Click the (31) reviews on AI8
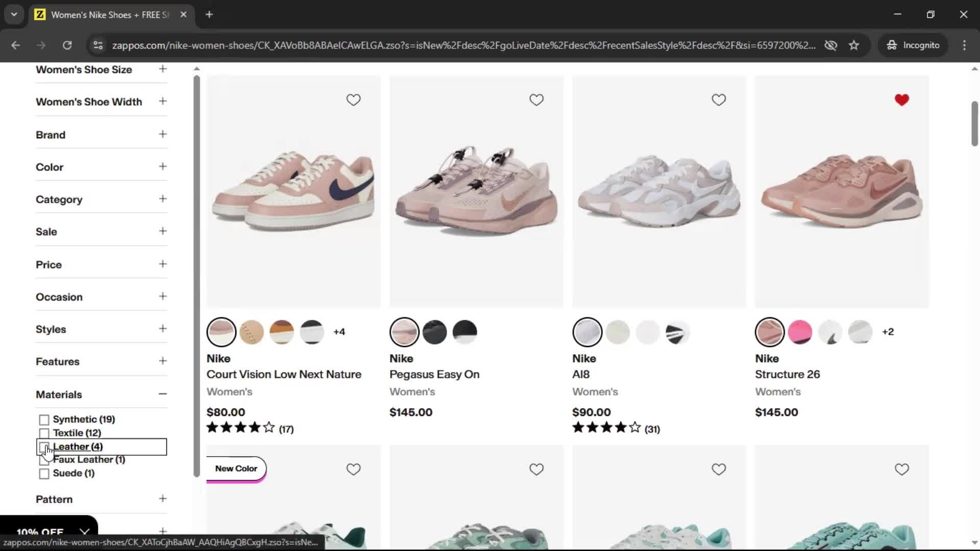This screenshot has height=551, width=980. click(x=652, y=429)
